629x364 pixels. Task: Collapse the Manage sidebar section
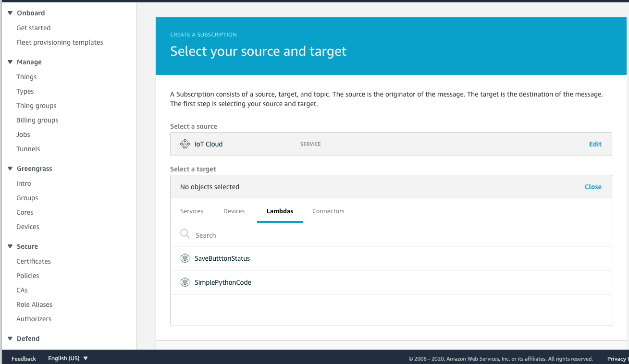pos(10,62)
